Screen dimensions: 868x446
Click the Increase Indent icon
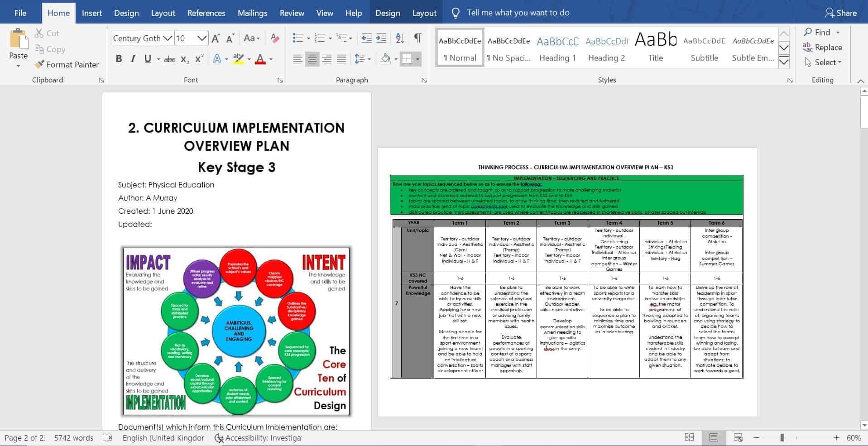tap(382, 38)
